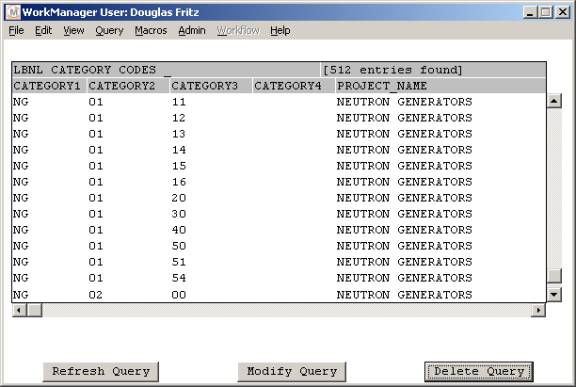This screenshot has height=387, width=576.
Task: Open the Admin menu
Action: point(192,30)
